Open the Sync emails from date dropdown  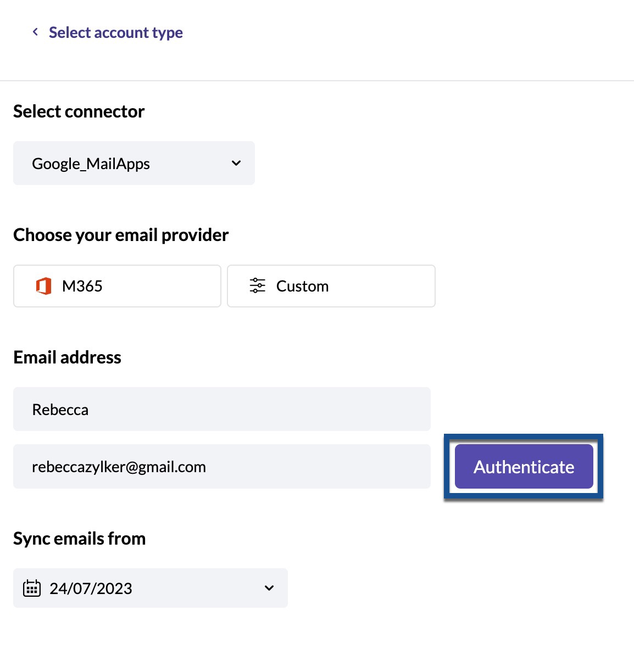point(151,588)
